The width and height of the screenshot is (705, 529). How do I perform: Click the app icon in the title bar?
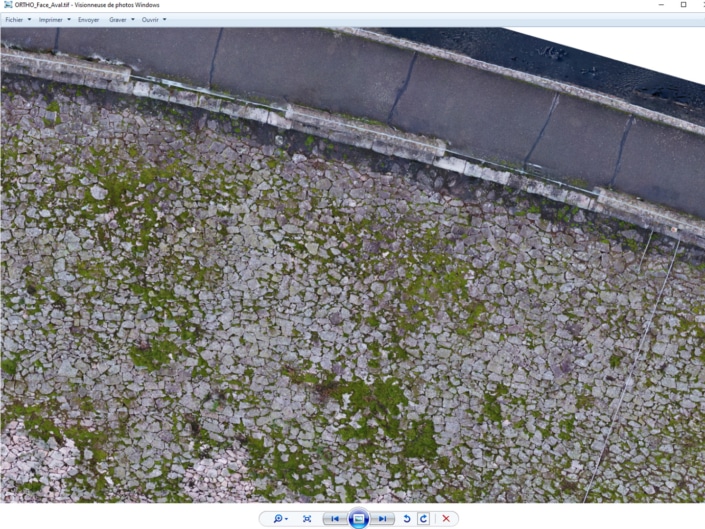(x=7, y=5)
